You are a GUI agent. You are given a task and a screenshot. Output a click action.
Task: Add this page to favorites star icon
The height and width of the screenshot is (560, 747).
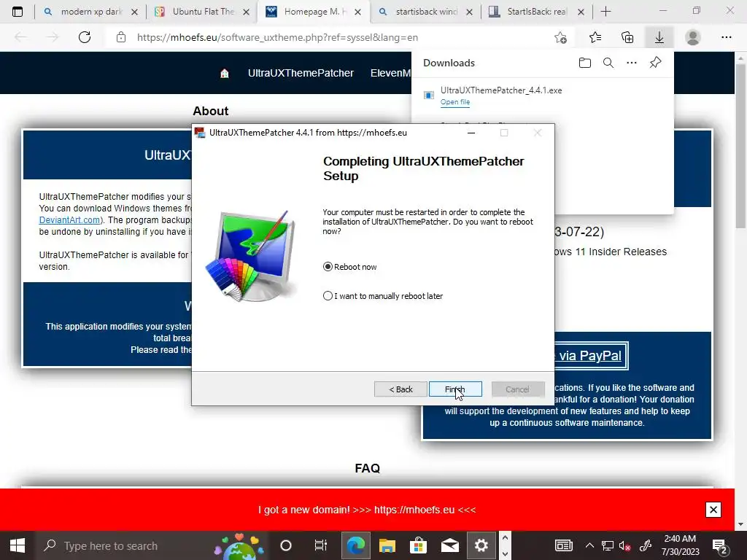point(561,37)
